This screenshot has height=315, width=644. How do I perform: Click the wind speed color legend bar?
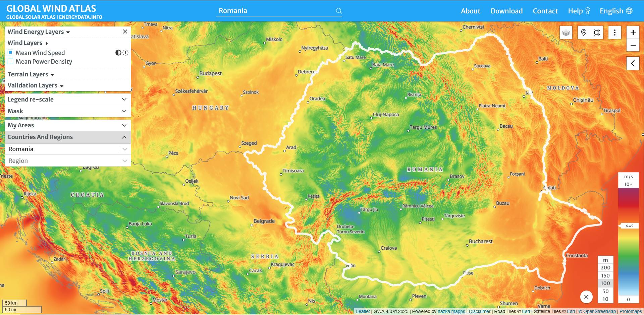(628, 241)
